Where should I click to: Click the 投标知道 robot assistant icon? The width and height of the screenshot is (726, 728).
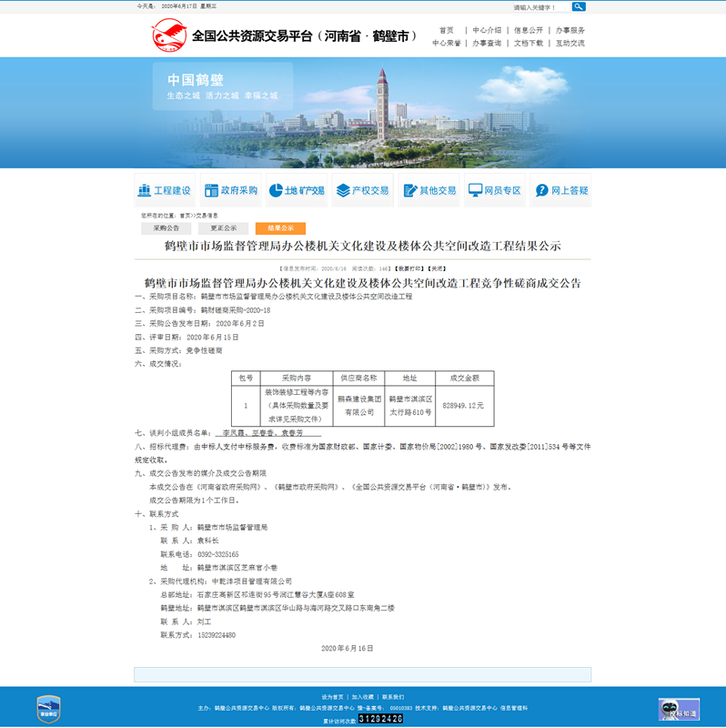click(679, 709)
